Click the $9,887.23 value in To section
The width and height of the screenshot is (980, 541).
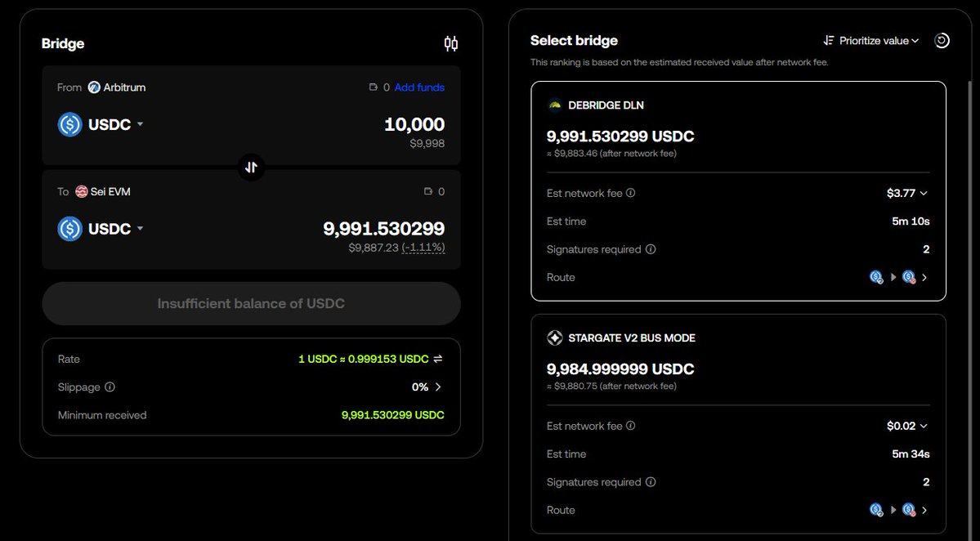[374, 248]
